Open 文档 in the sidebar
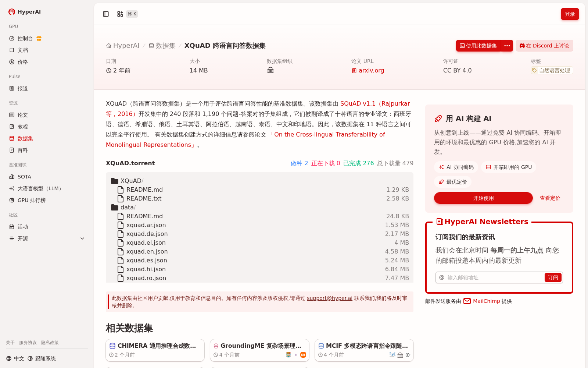Screen dimensions: 588x368 coord(23,50)
